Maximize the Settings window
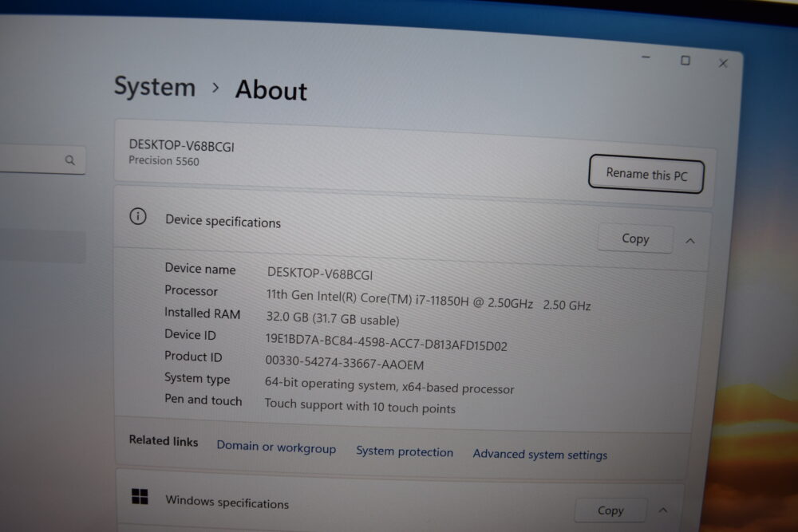 [x=685, y=61]
